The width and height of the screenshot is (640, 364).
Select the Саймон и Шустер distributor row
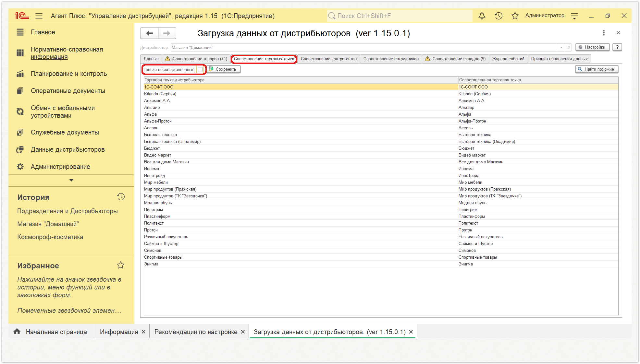[x=301, y=243]
